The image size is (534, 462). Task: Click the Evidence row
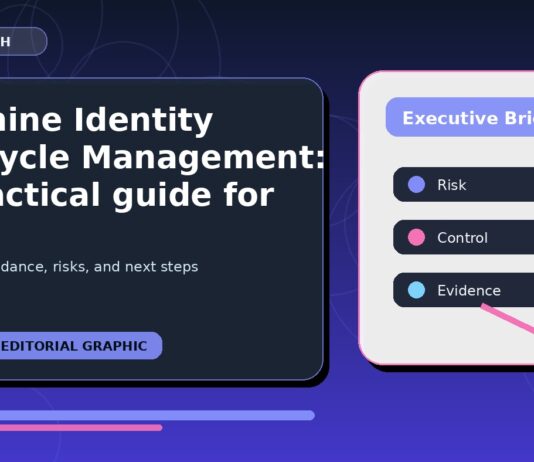pos(464,290)
